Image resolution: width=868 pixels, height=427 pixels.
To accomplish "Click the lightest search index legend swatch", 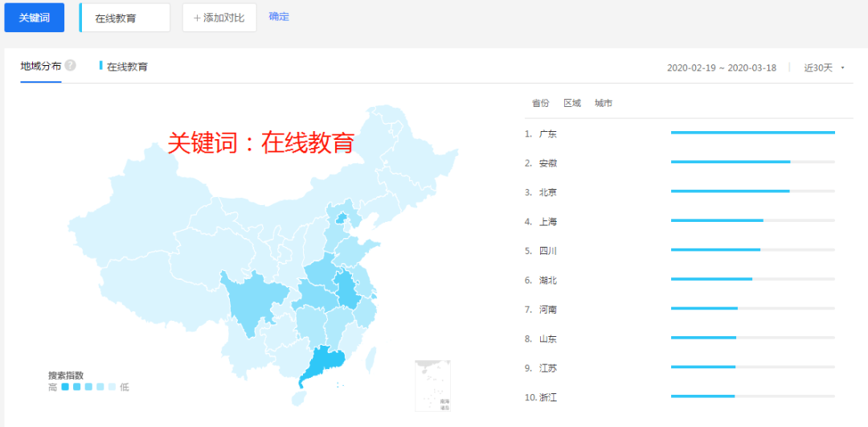I will (x=112, y=387).
